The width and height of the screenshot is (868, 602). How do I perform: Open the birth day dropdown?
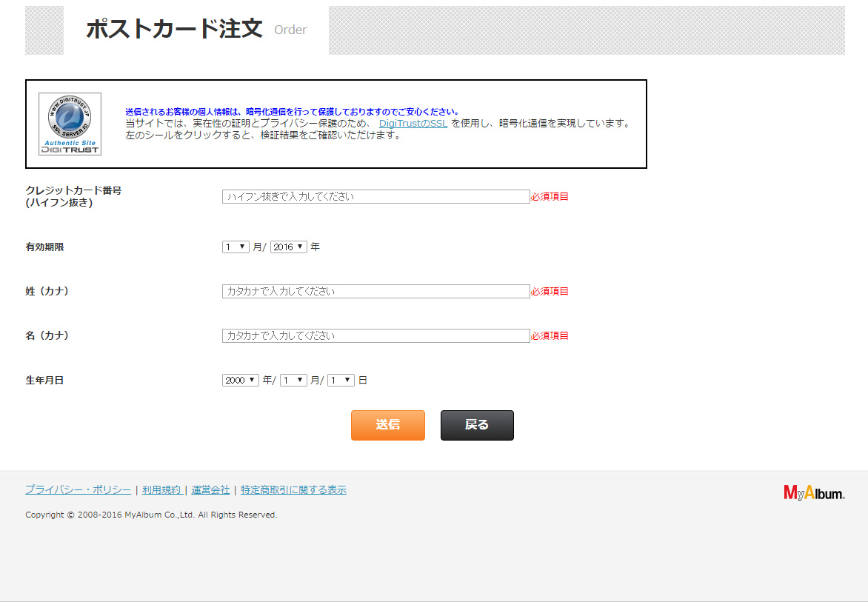(x=341, y=380)
